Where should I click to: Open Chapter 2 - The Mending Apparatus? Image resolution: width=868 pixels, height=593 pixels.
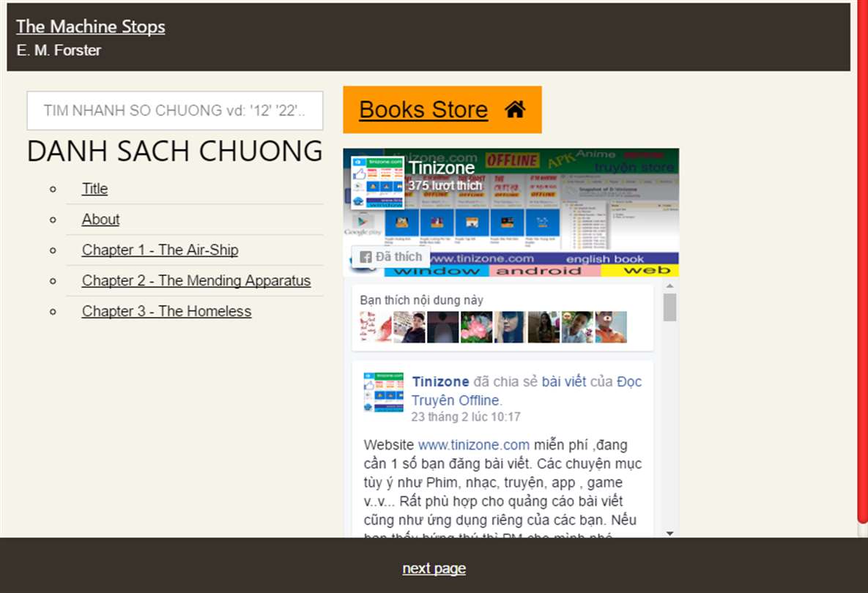coord(196,280)
